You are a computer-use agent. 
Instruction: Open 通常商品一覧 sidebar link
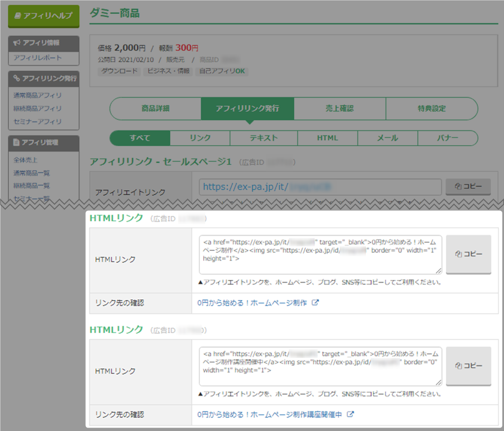click(32, 173)
